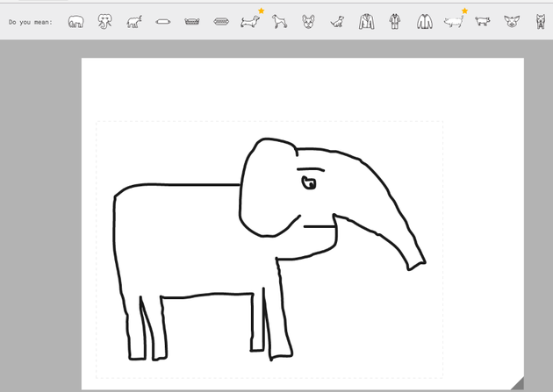Pick the sitting puppy suggestion
553x392 pixels.
click(337, 22)
